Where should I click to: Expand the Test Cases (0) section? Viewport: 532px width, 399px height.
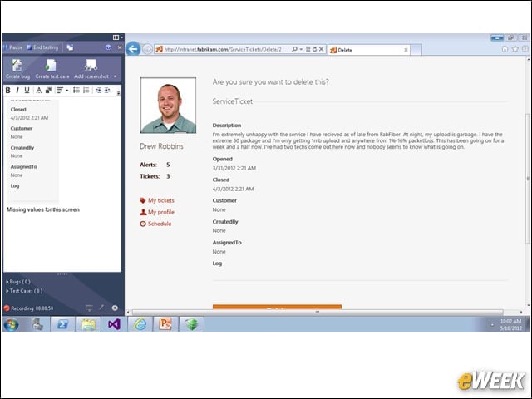tap(24, 291)
